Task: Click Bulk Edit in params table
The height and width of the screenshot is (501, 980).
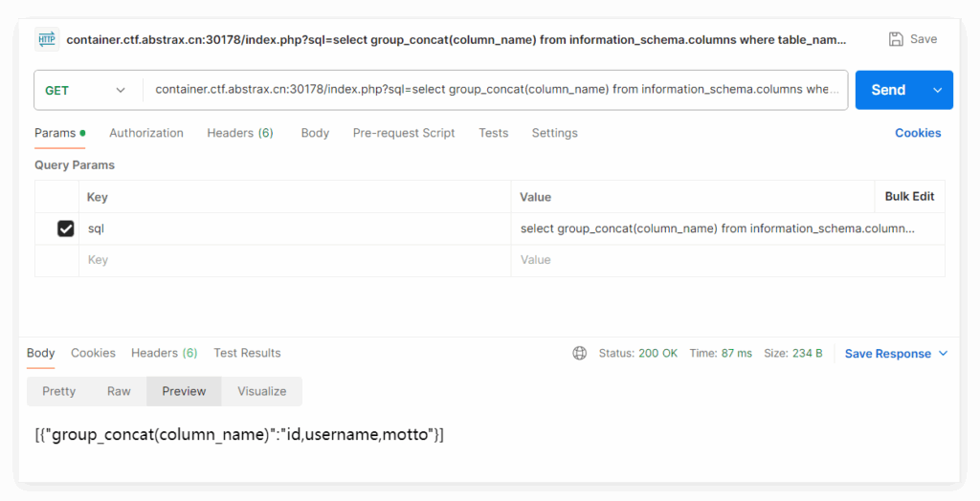Action: coord(908,196)
